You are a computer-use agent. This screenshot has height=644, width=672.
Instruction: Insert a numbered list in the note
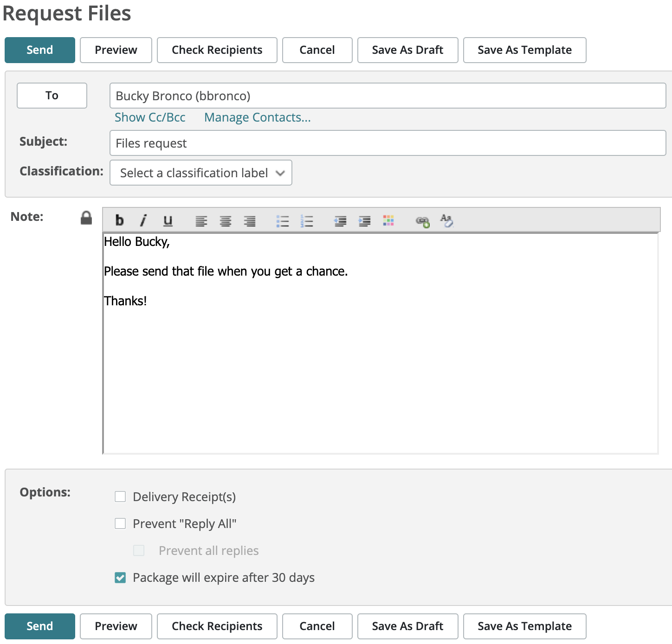[307, 221]
